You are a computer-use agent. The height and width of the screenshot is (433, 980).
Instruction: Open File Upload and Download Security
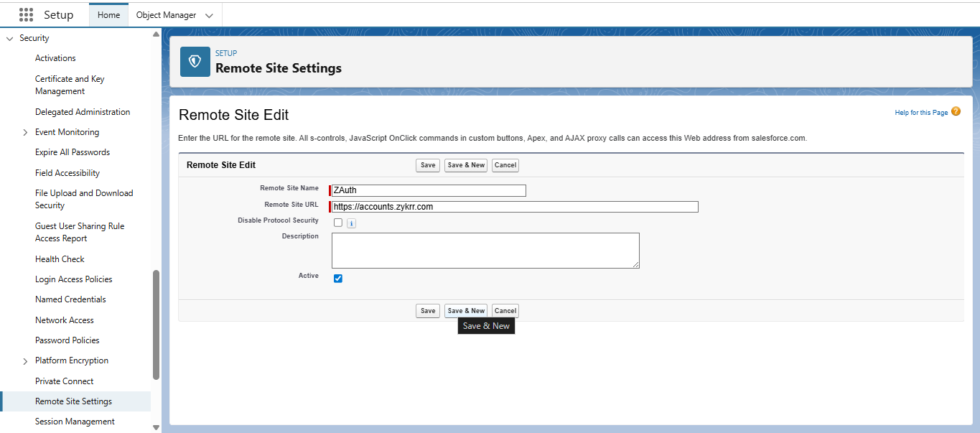pos(84,199)
